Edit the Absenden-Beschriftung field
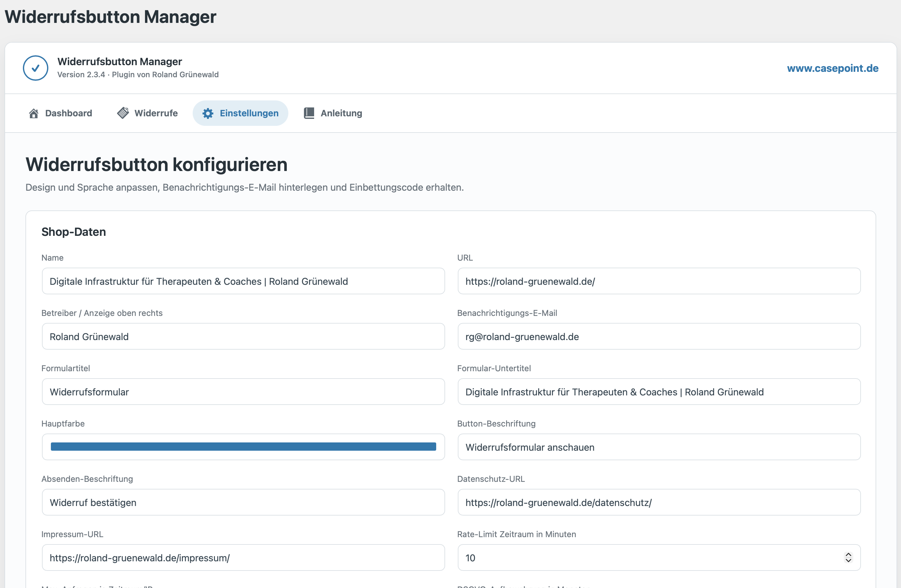This screenshot has width=901, height=588. tap(244, 502)
